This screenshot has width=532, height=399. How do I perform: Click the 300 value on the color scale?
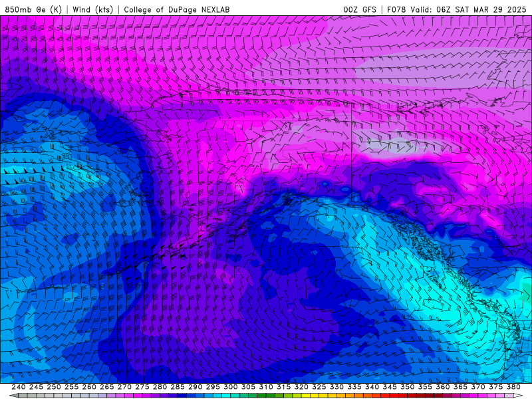pyautogui.click(x=230, y=387)
